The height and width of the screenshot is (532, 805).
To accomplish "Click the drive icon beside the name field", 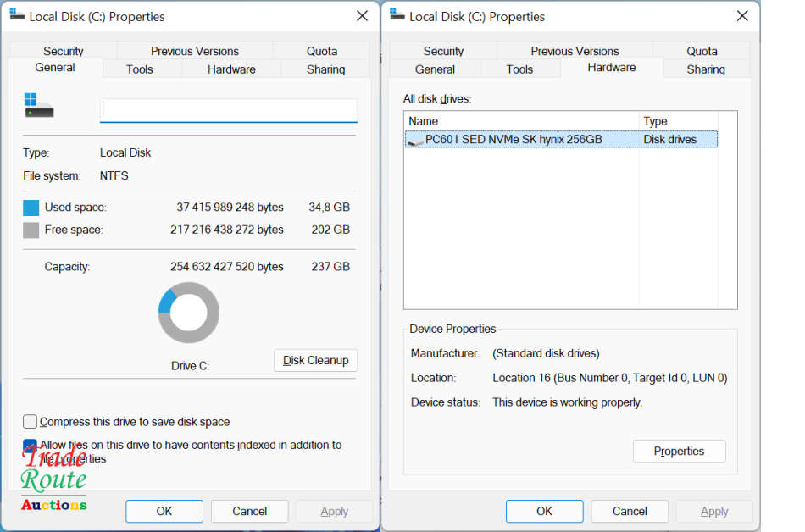I will point(39,106).
